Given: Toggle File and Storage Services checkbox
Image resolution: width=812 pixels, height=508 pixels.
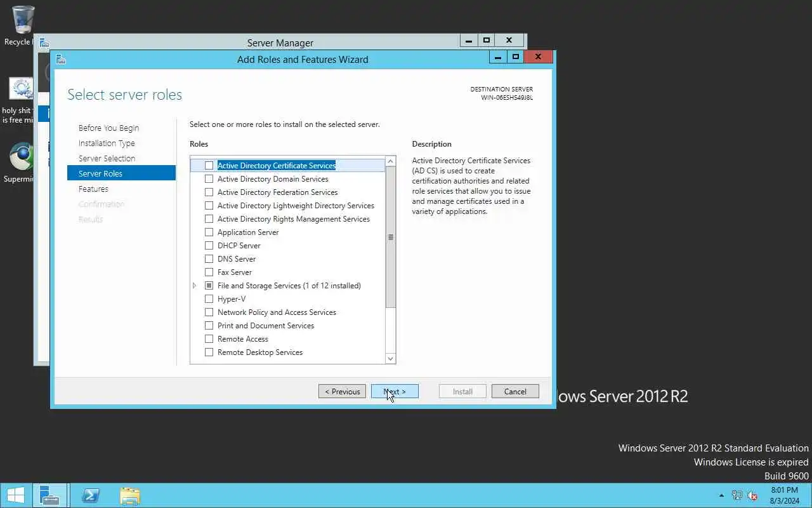Looking at the screenshot, I should point(209,285).
